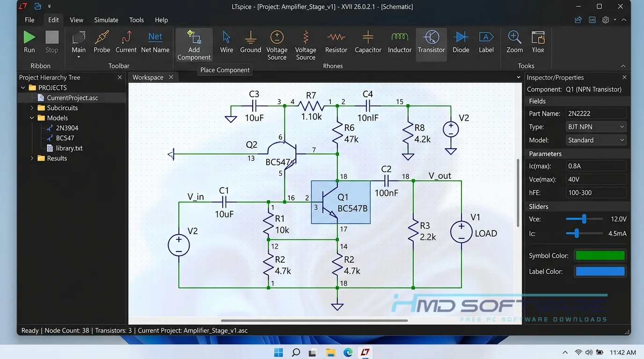Click the save icon in title bar
This screenshot has width=644, height=359.
(37, 7)
